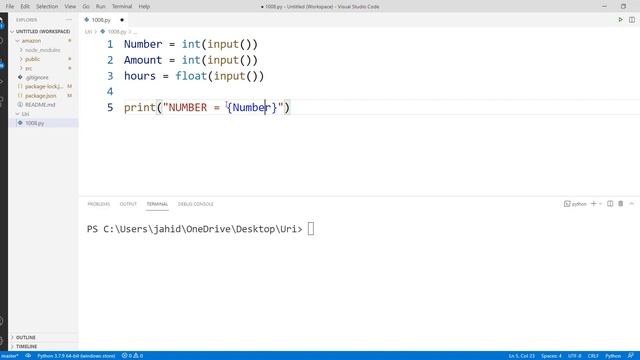Viewport: 640px width, 360px height.
Task: Expand the TIMELINE section
Action: point(26,347)
